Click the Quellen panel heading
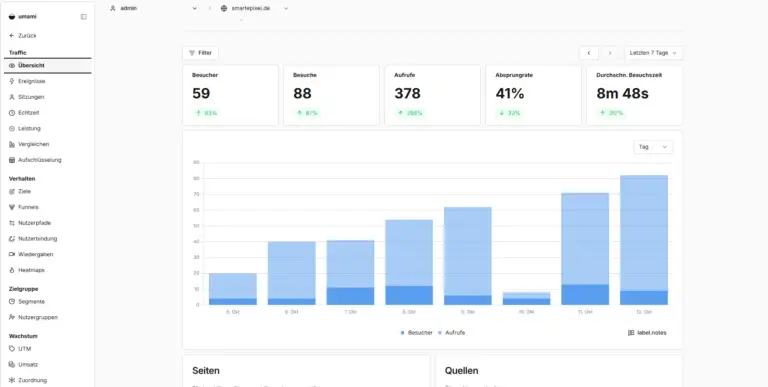The width and height of the screenshot is (768, 387). point(461,371)
